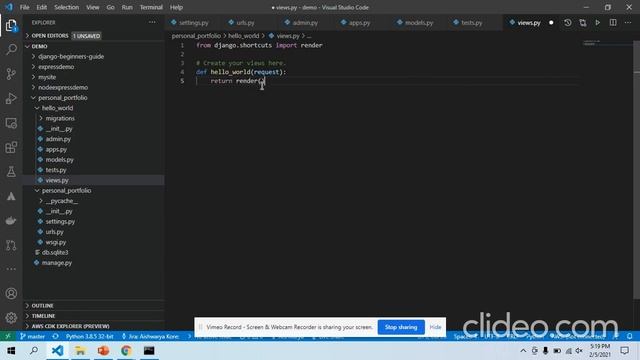Open the Remote Explorer view
The image size is (640, 360).
click(11, 123)
